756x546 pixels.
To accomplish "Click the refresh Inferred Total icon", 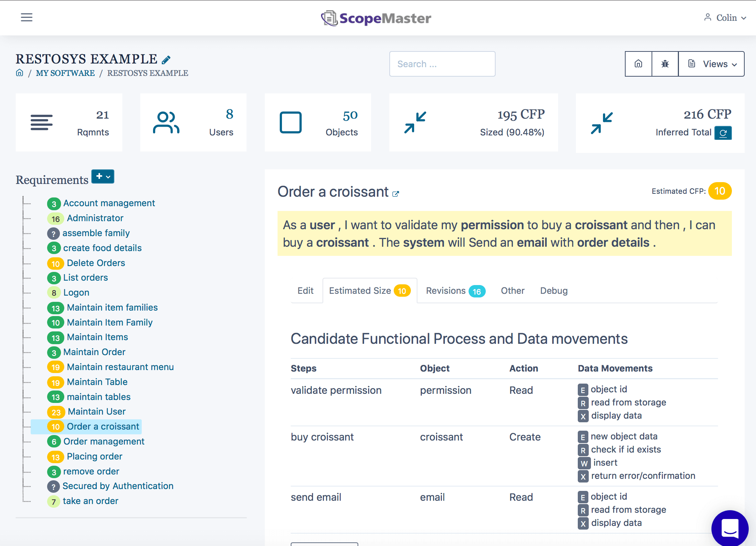I will point(723,133).
